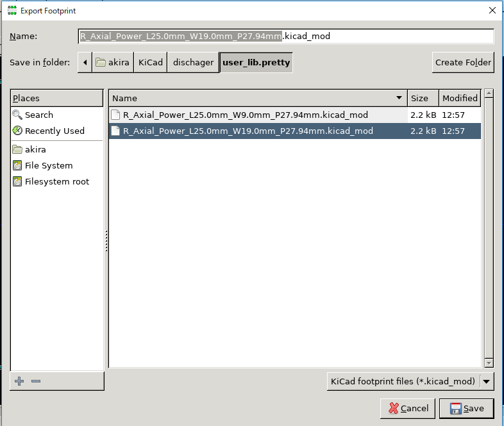Open File System in Places
Viewport: 504px width, 426px height.
coord(49,166)
